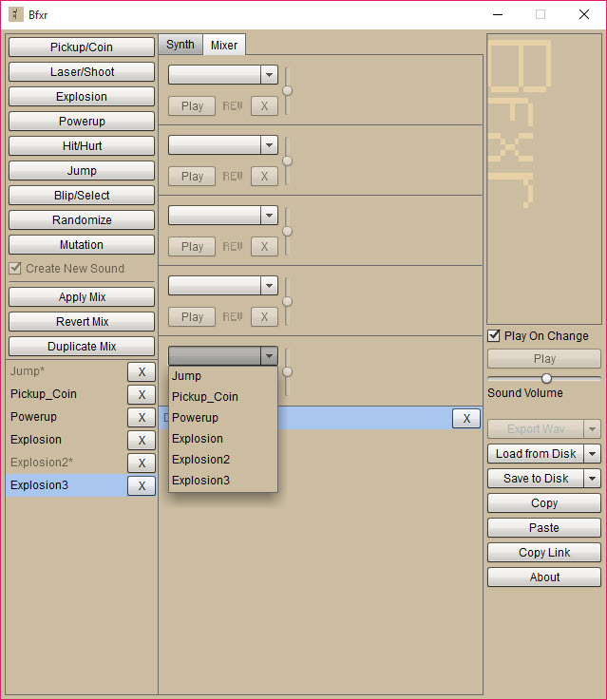The height and width of the screenshot is (700, 607).
Task: Click the X on the second mixer track
Action: click(x=264, y=177)
